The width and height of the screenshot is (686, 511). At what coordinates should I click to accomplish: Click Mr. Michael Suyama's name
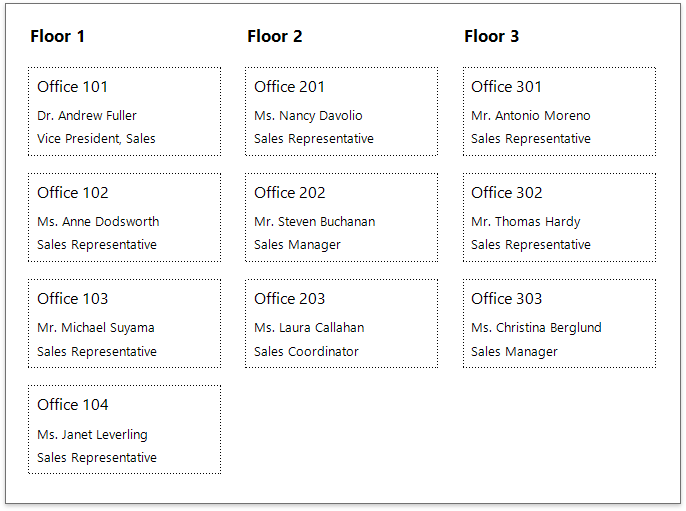pyautogui.click(x=96, y=328)
